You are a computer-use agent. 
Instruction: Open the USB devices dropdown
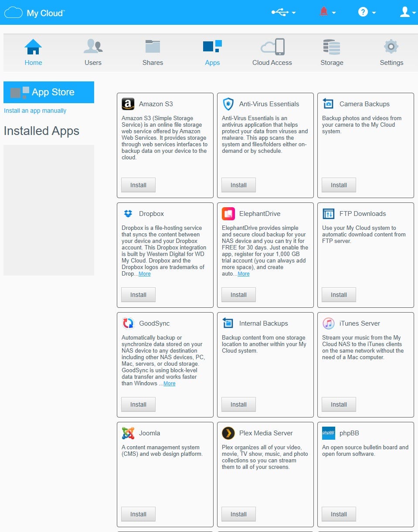click(283, 13)
